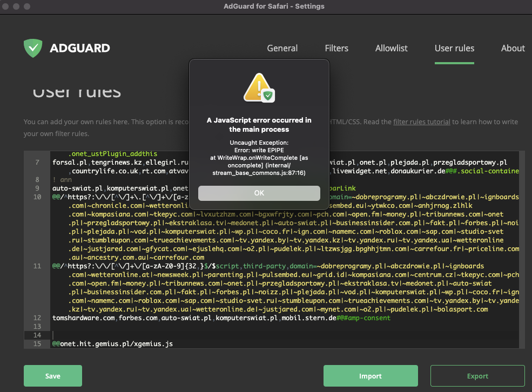This screenshot has width=532, height=392.
Task: Click the warning triangle icon in the dialog
Action: point(258,87)
